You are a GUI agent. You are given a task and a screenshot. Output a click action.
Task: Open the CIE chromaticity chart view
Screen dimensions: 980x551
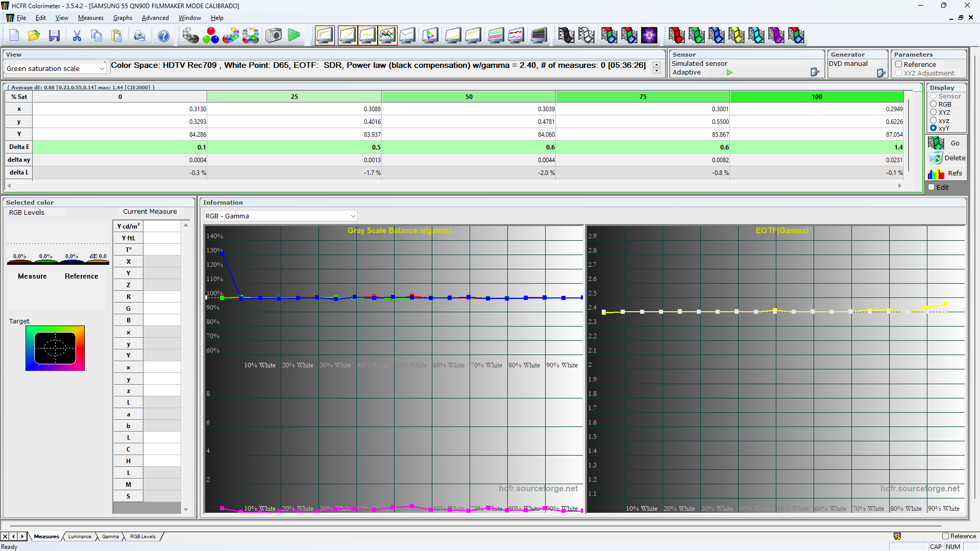pyautogui.click(x=430, y=35)
